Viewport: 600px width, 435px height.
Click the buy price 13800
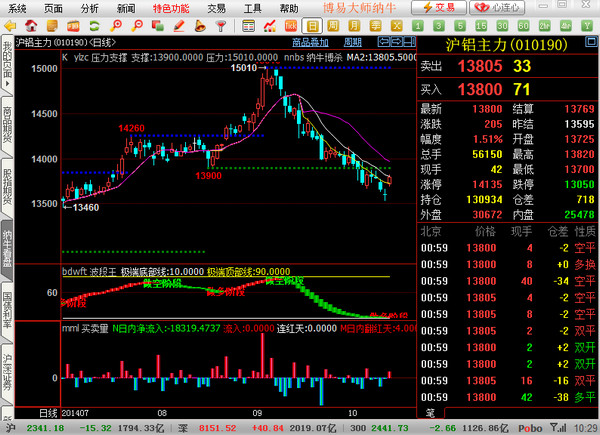click(480, 90)
